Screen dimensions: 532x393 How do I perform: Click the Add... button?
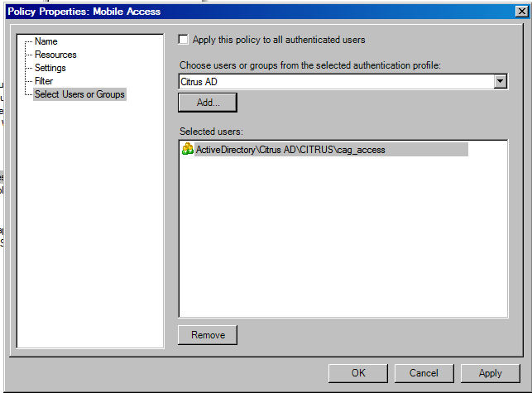208,103
